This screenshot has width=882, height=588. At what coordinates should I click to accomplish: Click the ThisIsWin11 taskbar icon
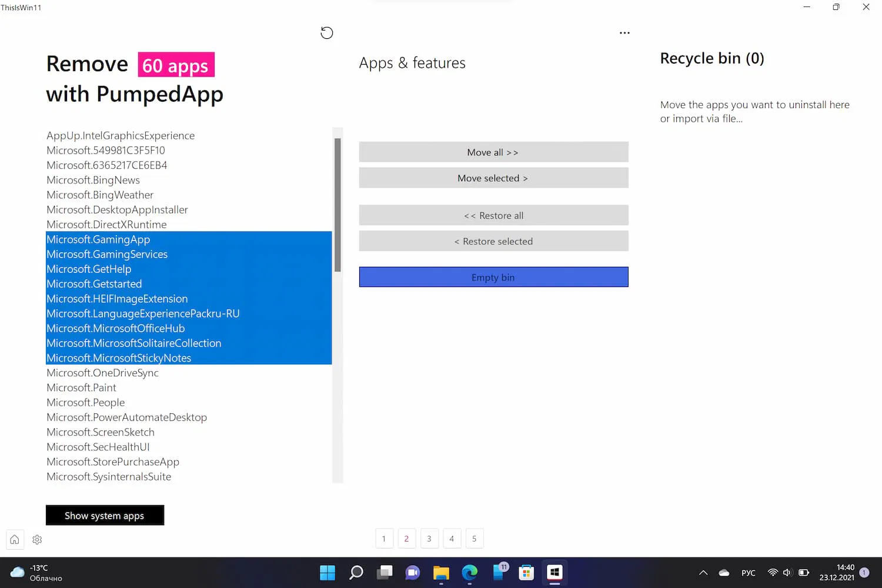554,572
